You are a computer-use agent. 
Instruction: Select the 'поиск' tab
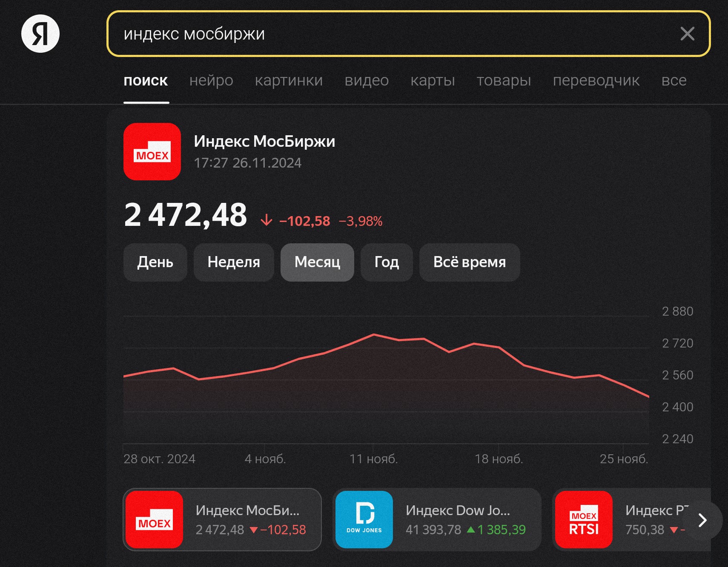[146, 80]
